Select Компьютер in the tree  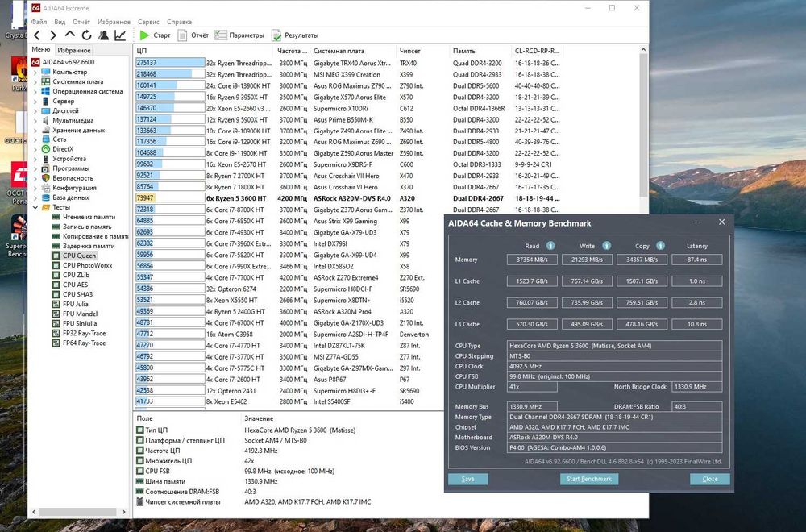coord(69,72)
